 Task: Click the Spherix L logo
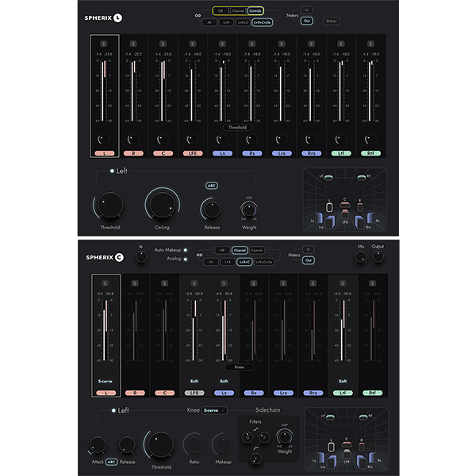point(103,18)
